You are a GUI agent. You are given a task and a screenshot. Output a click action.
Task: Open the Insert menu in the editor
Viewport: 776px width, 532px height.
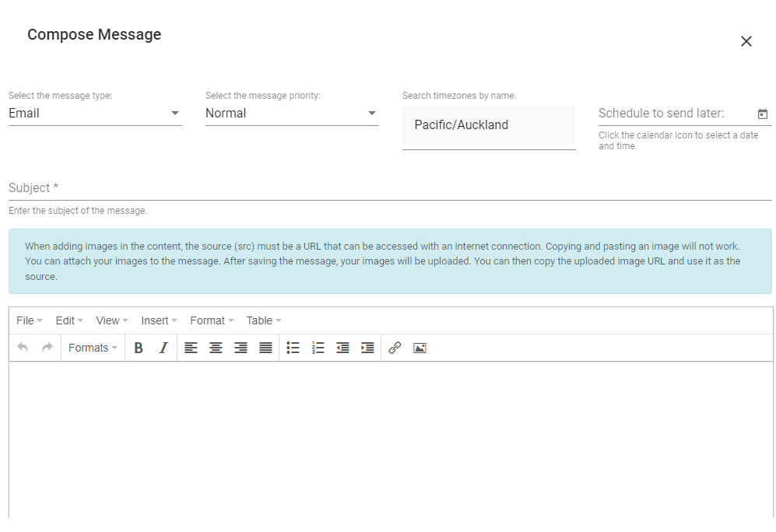[x=159, y=320]
